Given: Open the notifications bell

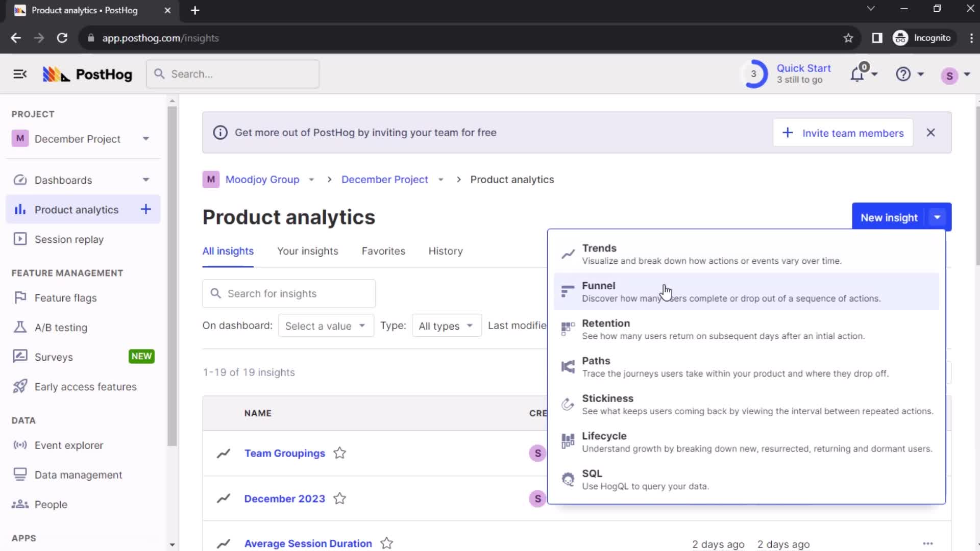Looking at the screenshot, I should [x=857, y=74].
